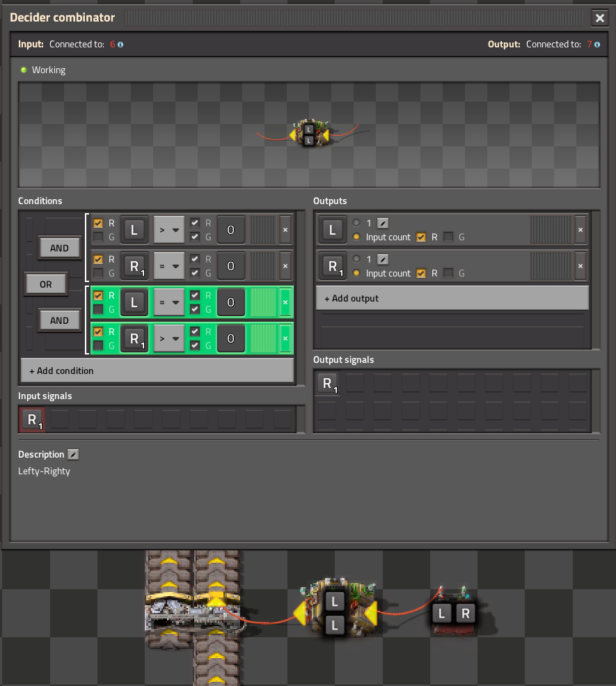The height and width of the screenshot is (686, 616).
Task: Select constant 1 radio for the L output
Action: coord(356,223)
